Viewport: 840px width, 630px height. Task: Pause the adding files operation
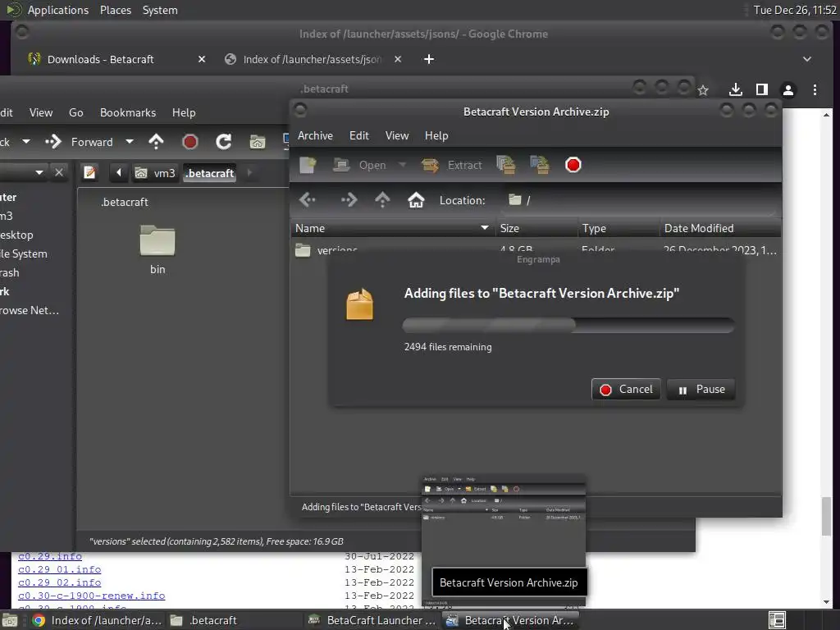pyautogui.click(x=701, y=390)
